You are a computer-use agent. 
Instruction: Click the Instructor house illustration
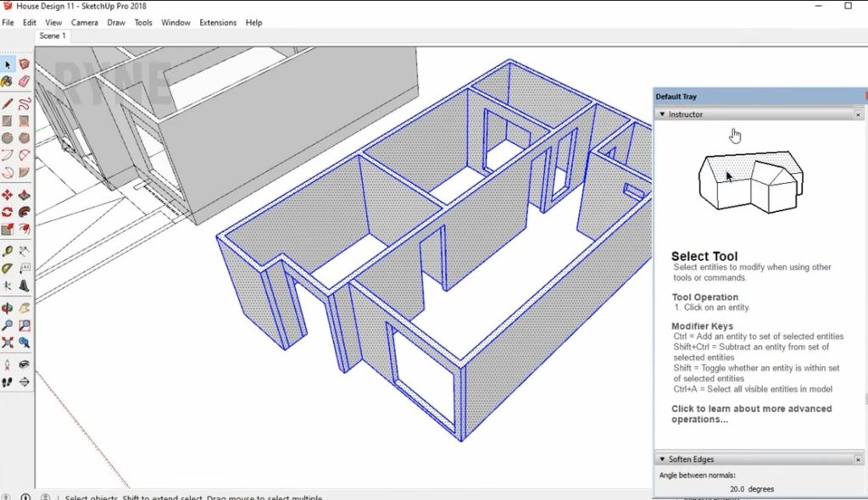click(751, 181)
